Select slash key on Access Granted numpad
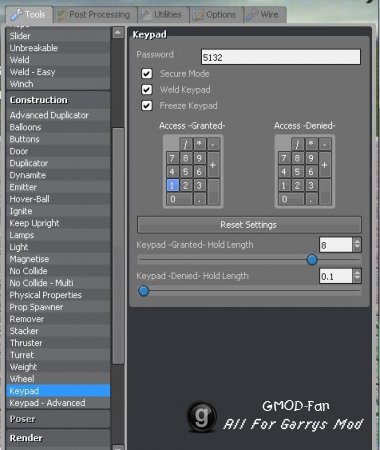The height and width of the screenshot is (450, 380). pyautogui.click(x=186, y=144)
